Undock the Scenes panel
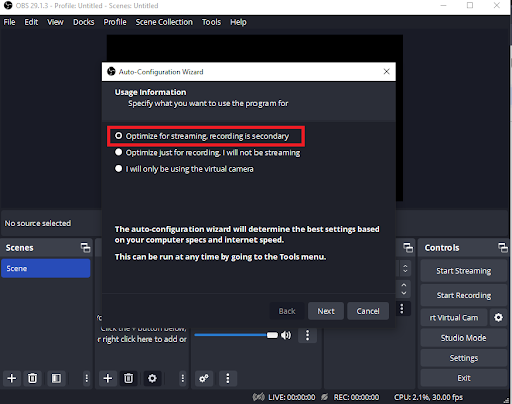This screenshot has height=404, width=512. coord(85,248)
